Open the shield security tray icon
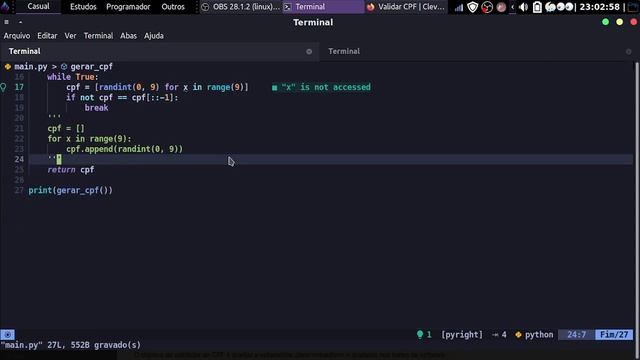 [x=472, y=7]
